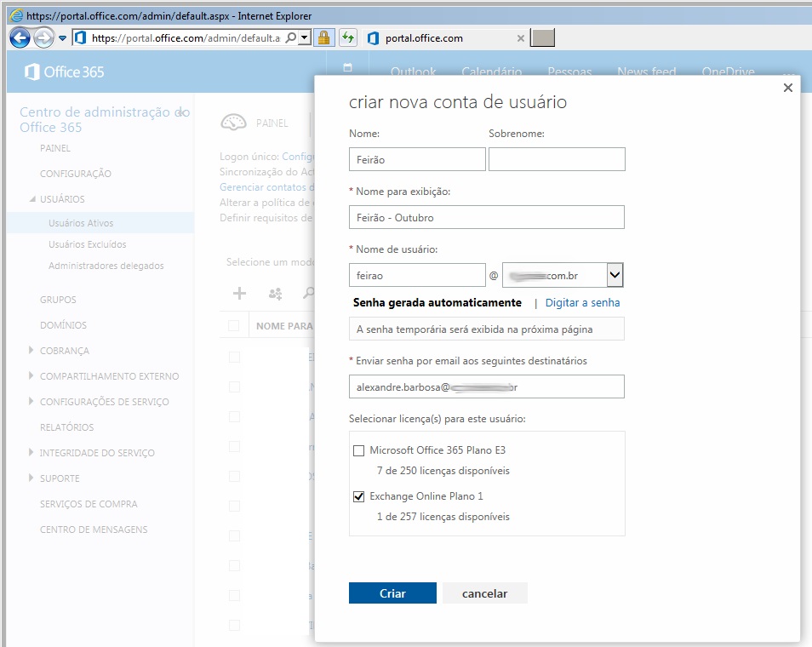Click the Gerenciar contatos link

pyautogui.click(x=266, y=187)
